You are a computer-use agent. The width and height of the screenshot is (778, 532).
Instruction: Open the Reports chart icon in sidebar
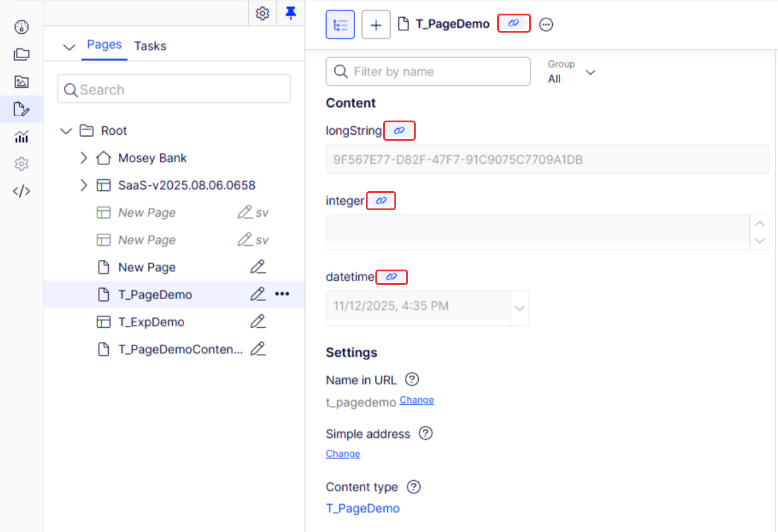pyautogui.click(x=21, y=137)
